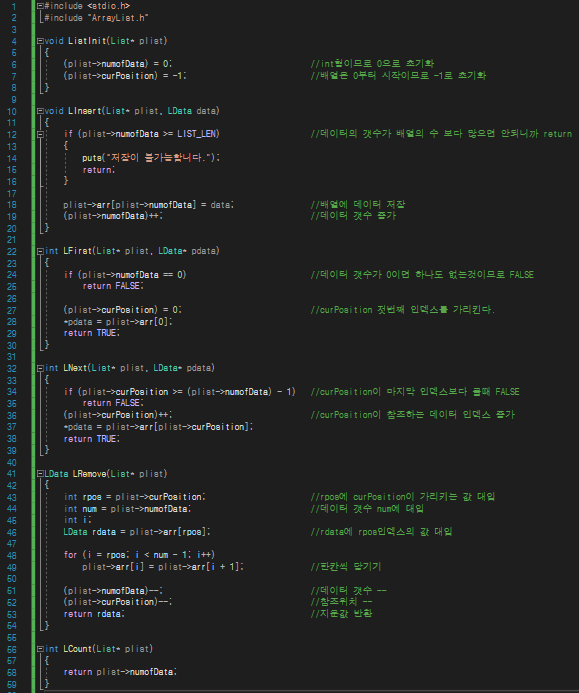The image size is (579, 693).
Task: Click *pdata = plist->arr[plist->curPosition] line
Action: point(158,427)
